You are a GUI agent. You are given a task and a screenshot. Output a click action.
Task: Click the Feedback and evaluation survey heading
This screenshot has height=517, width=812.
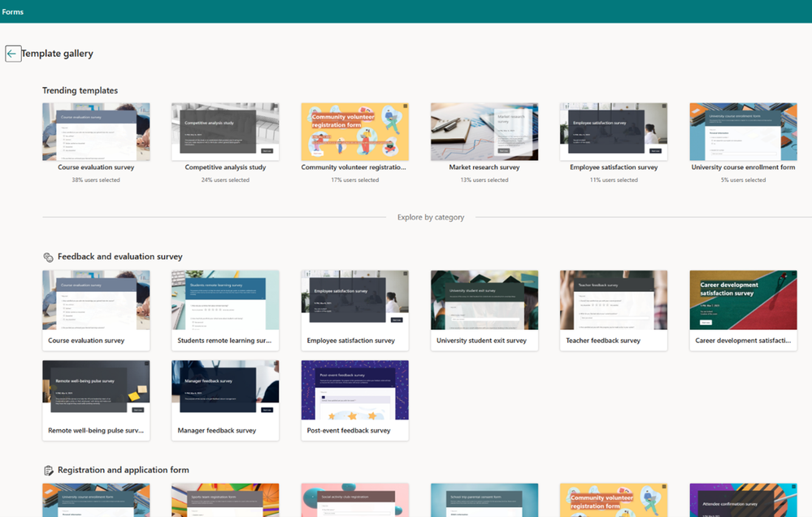coord(120,256)
